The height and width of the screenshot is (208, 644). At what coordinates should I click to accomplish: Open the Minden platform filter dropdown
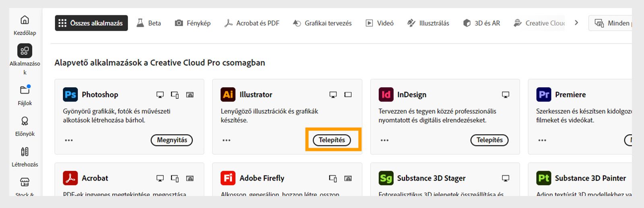(611, 23)
